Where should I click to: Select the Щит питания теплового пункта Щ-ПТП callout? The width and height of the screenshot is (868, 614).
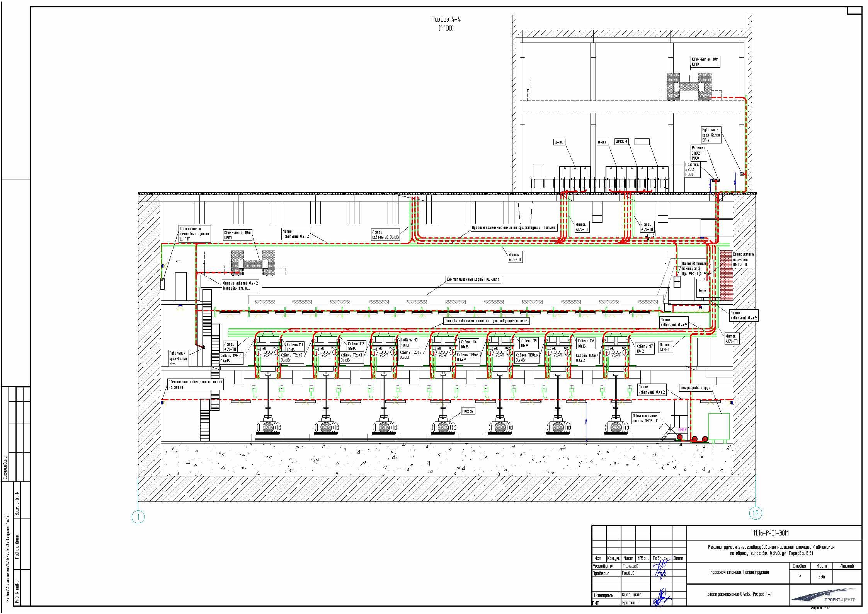[x=195, y=234]
